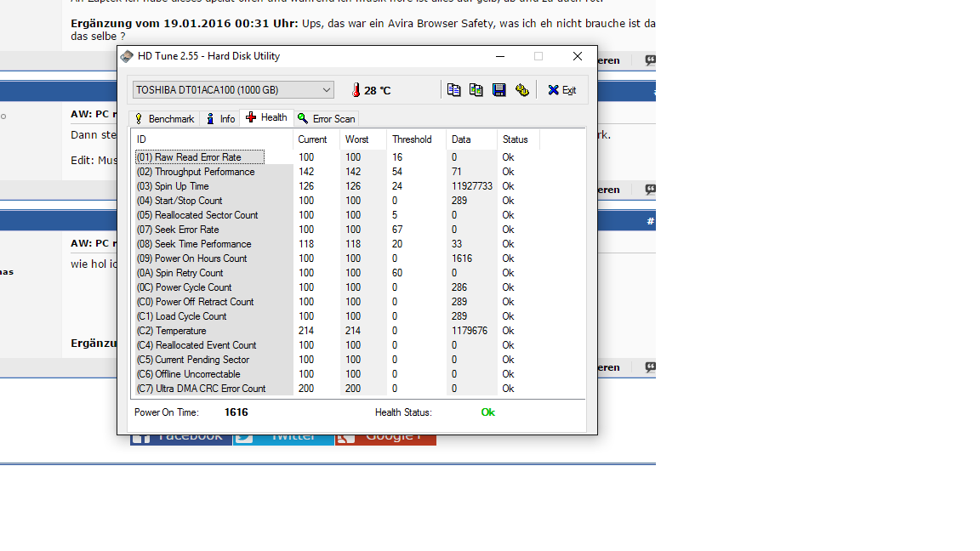
Task: Select the Health tab
Action: pos(267,117)
